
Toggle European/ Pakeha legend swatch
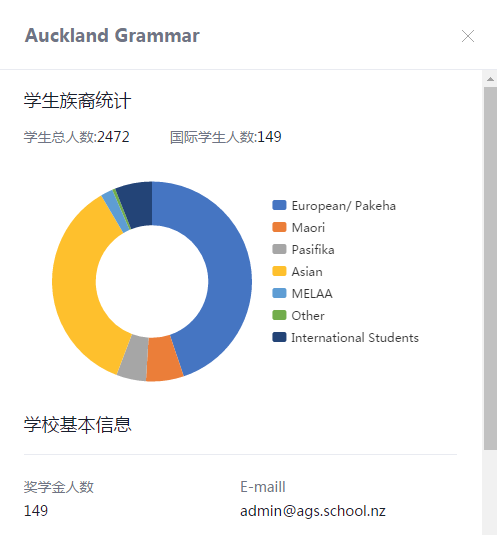pyautogui.click(x=279, y=205)
